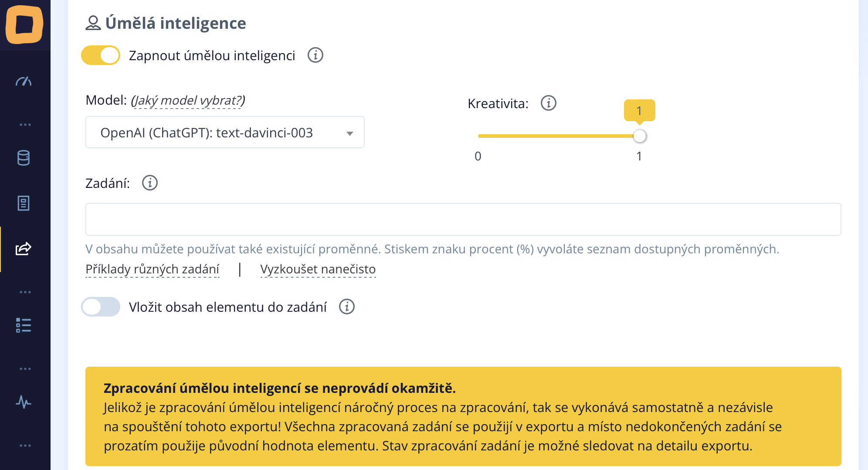Image resolution: width=868 pixels, height=470 pixels.
Task: Open the 'Jaký model vybrat?' help link
Action: point(188,100)
